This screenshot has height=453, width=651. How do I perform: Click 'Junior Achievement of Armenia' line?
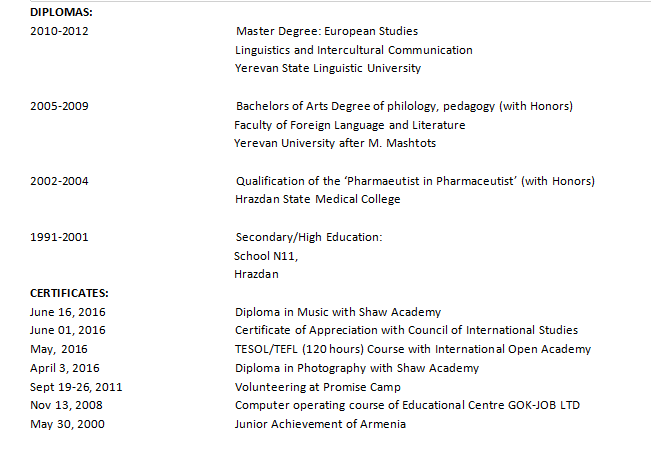[x=320, y=424]
